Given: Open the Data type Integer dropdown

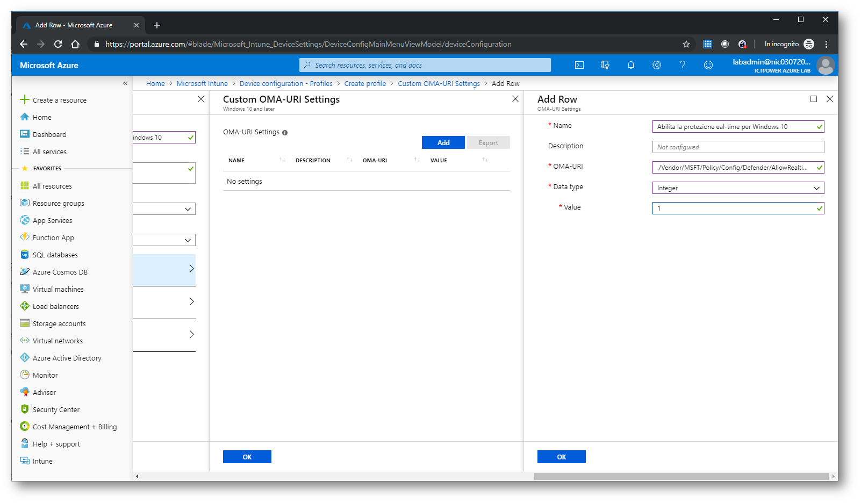Looking at the screenshot, I should (738, 188).
